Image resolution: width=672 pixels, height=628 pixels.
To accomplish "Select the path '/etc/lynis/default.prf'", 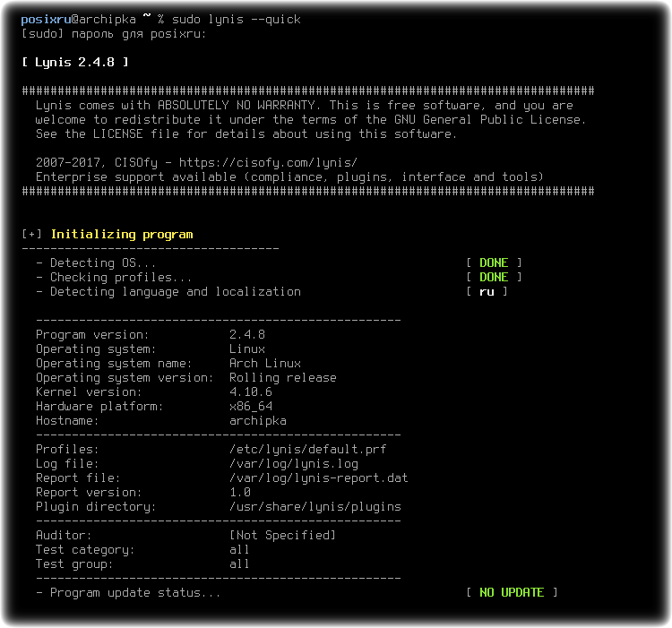I will pyautogui.click(x=307, y=450).
